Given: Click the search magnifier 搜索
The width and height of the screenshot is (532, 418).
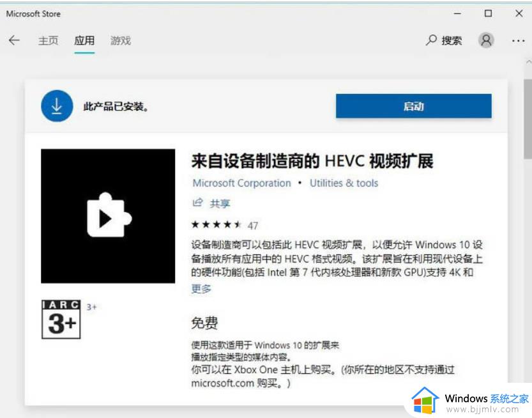Looking at the screenshot, I should click(444, 40).
